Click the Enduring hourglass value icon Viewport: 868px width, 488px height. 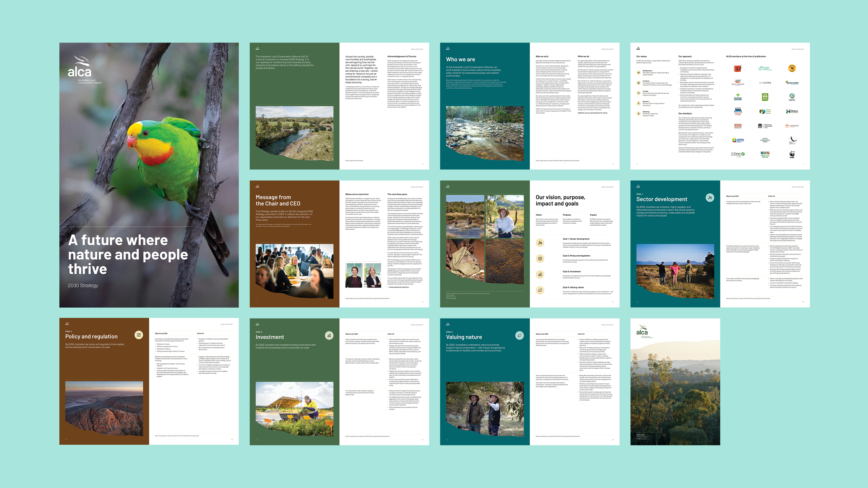[638, 114]
